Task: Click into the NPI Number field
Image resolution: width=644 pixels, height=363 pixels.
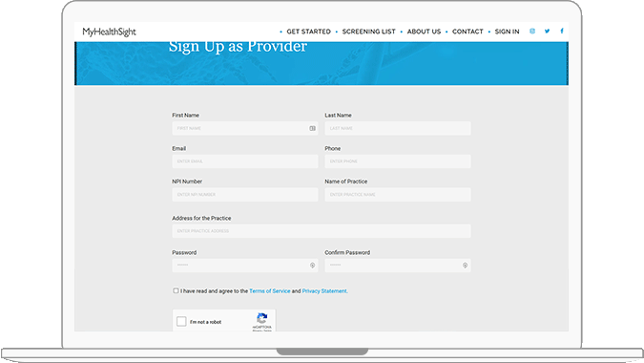Action: pyautogui.click(x=245, y=195)
